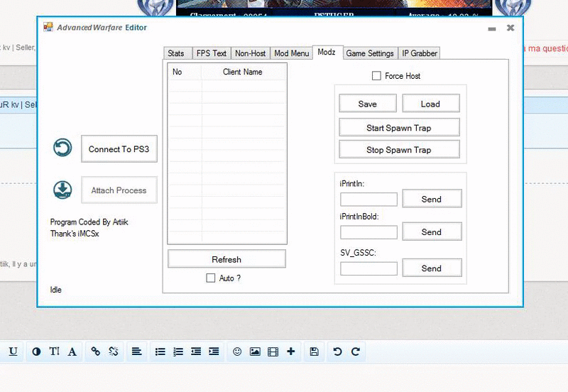
Task: Minimize the Advanced Warfare Editor window
Action: click(x=491, y=28)
